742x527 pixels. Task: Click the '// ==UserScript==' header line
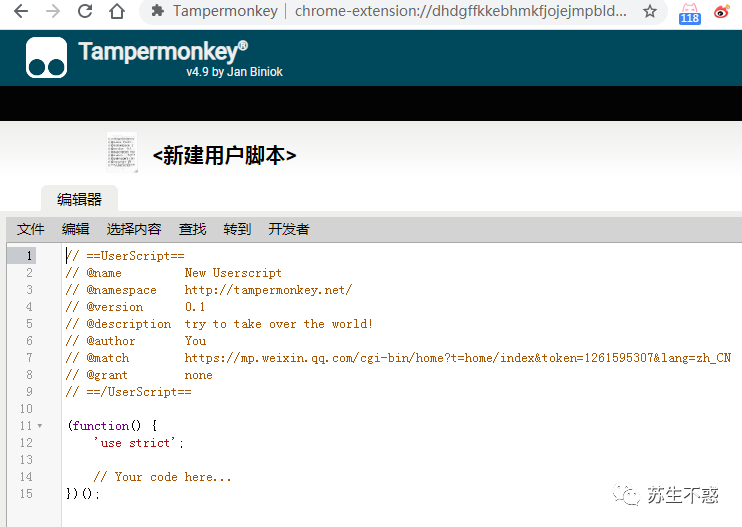click(x=125, y=256)
